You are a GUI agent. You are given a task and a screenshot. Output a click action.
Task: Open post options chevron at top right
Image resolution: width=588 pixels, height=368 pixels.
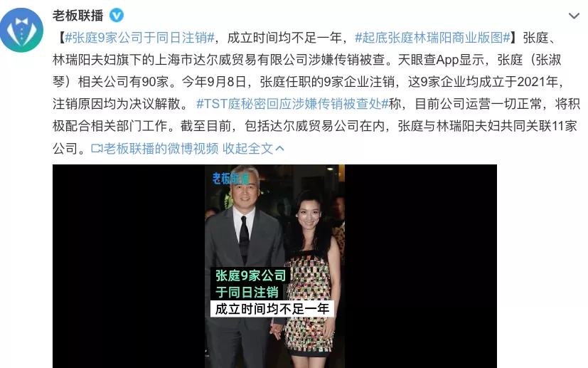(574, 16)
